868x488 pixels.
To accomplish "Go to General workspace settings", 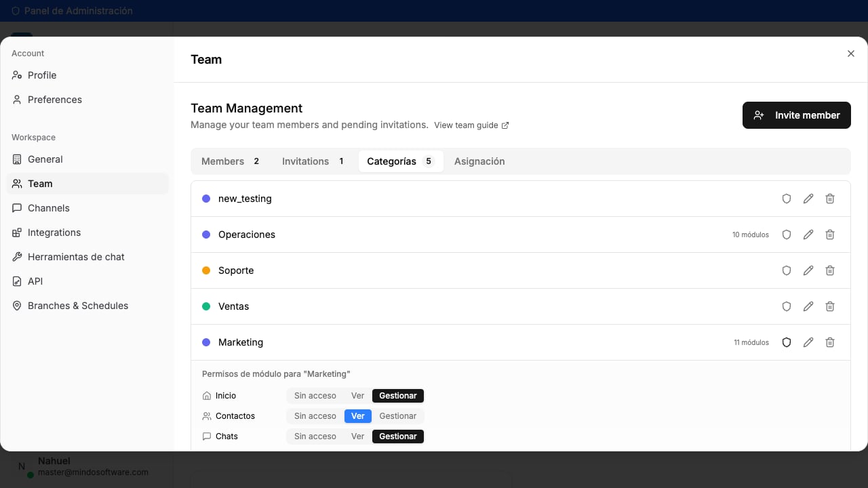I will click(x=87, y=159).
